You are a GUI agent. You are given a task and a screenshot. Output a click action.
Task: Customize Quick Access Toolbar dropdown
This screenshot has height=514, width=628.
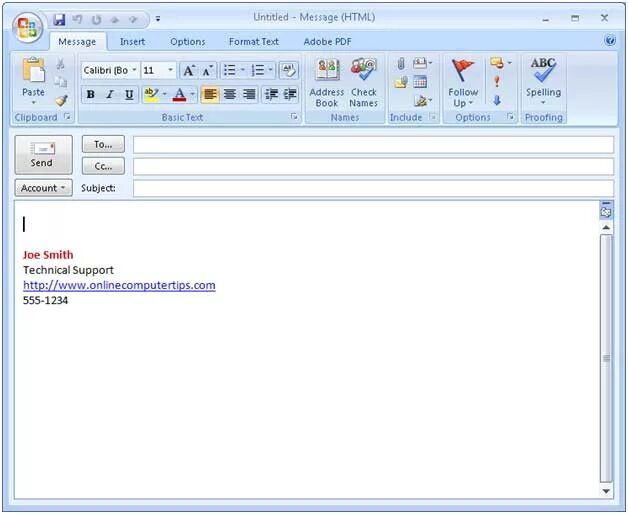pos(158,19)
